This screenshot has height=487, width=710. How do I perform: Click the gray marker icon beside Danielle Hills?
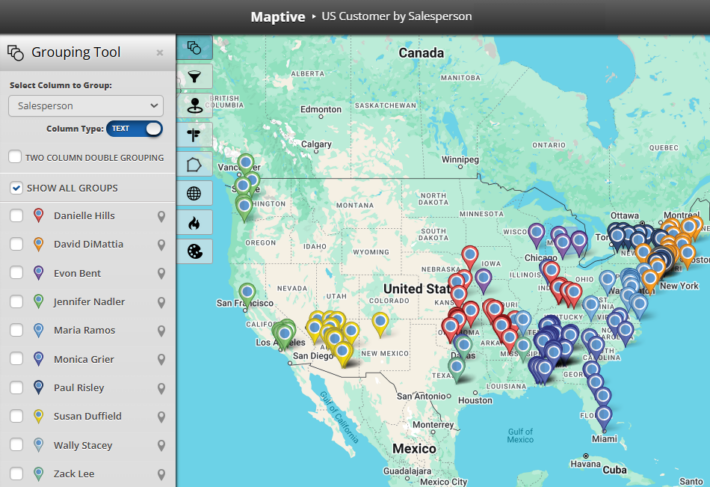pos(161,216)
